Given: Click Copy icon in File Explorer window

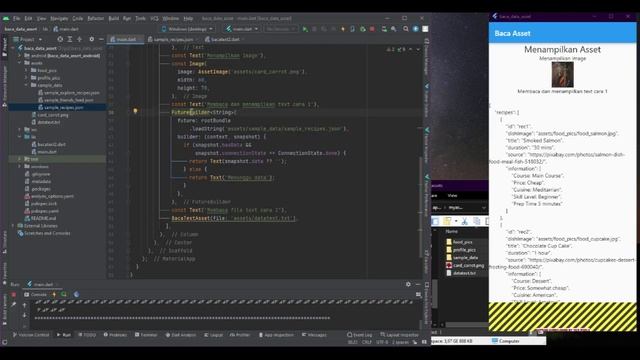Looking at the screenshot, I should (477, 221).
